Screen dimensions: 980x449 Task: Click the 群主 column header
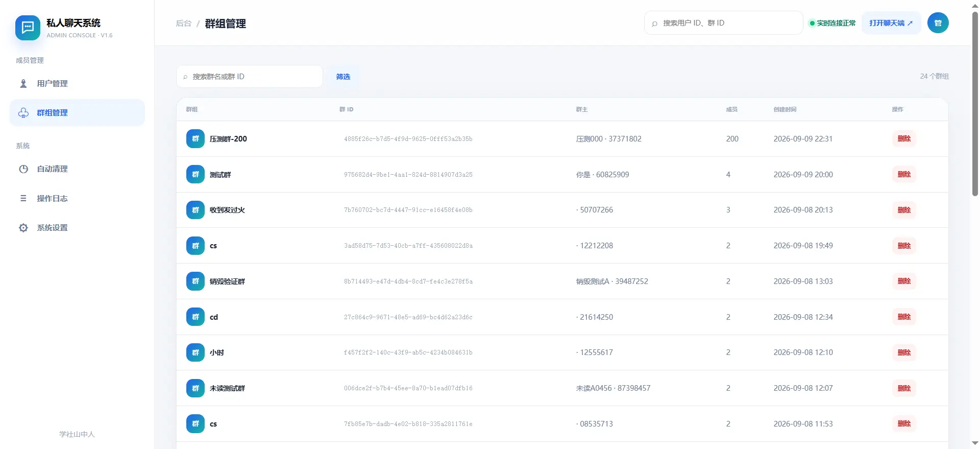(x=581, y=109)
